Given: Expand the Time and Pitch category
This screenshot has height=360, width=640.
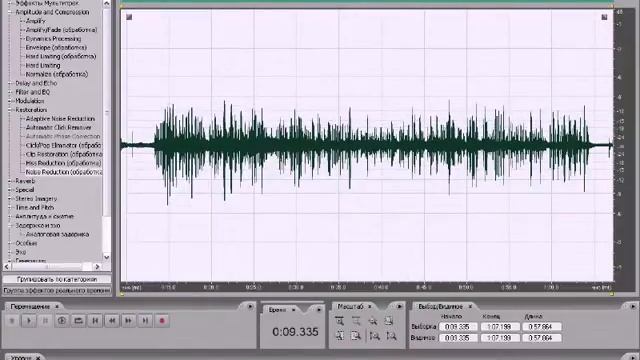Looking at the screenshot, I should tap(10, 208).
